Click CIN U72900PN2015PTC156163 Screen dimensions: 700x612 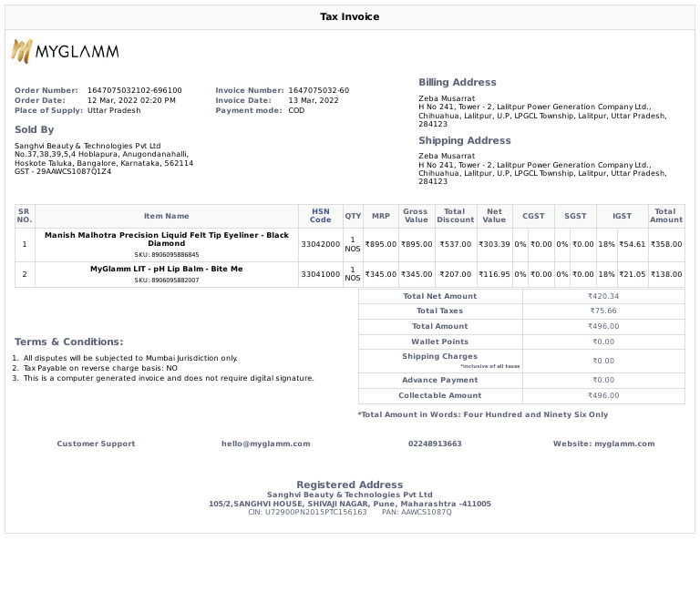point(307,512)
